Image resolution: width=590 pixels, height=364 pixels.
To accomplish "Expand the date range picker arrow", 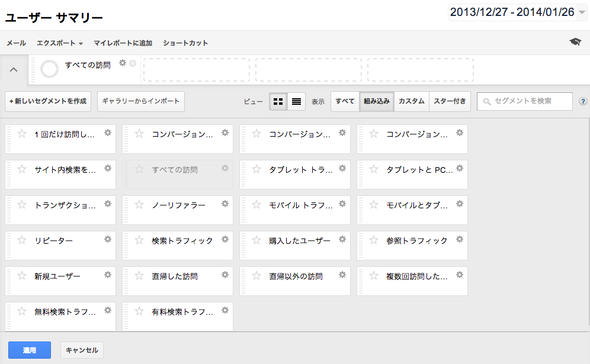I will (582, 12).
